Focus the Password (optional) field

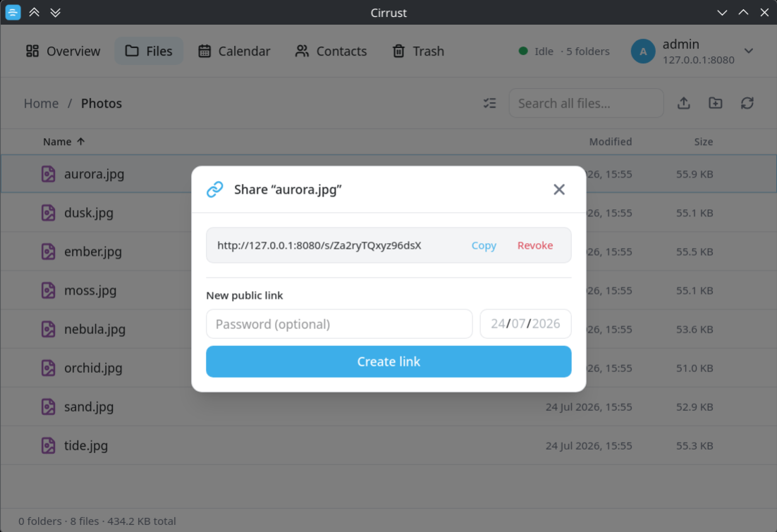click(x=339, y=324)
